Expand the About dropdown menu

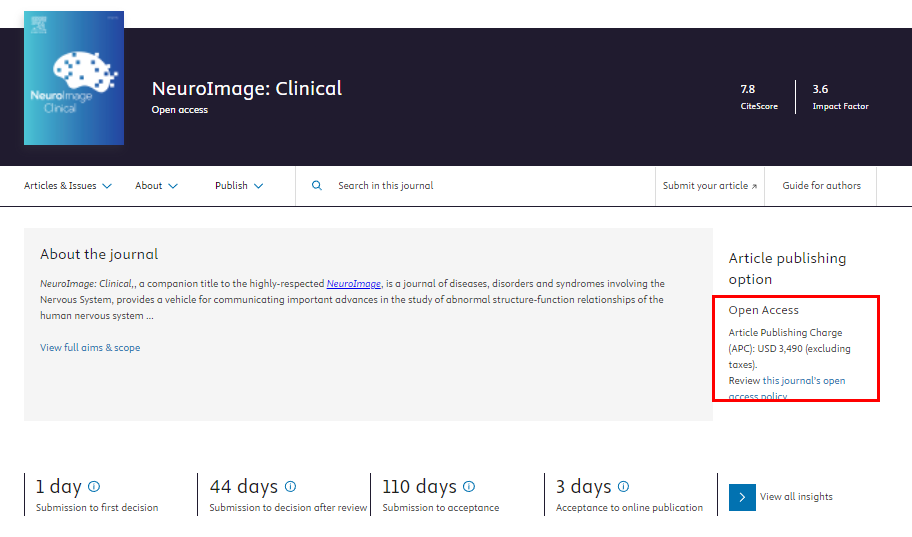coord(156,186)
